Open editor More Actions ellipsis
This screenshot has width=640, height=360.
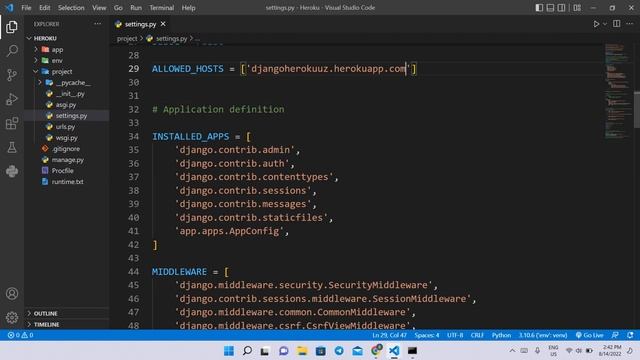tap(630, 24)
